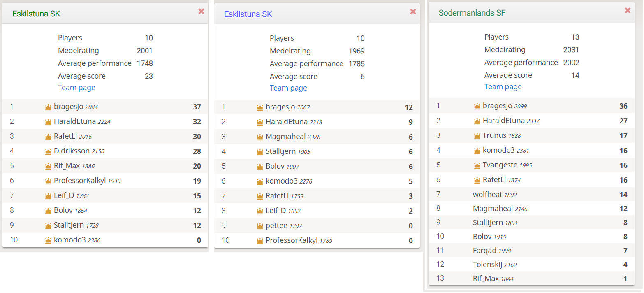Viewport: 644px width, 293px height.
Task: Close the Sodermanlands SF panel
Action: click(x=628, y=10)
